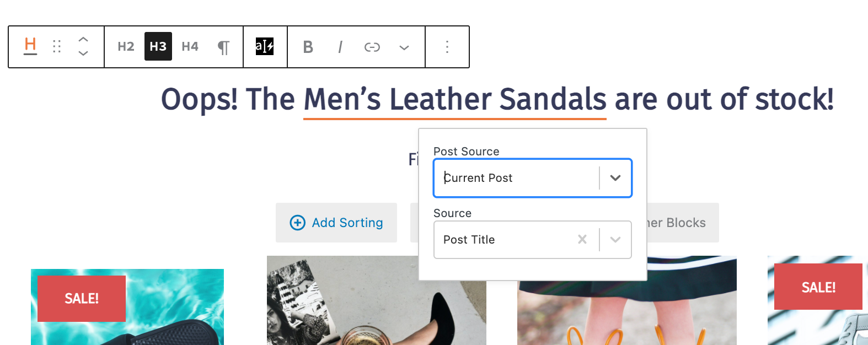The image size is (868, 345).
Task: Click the paragraph transform icon
Action: (223, 47)
